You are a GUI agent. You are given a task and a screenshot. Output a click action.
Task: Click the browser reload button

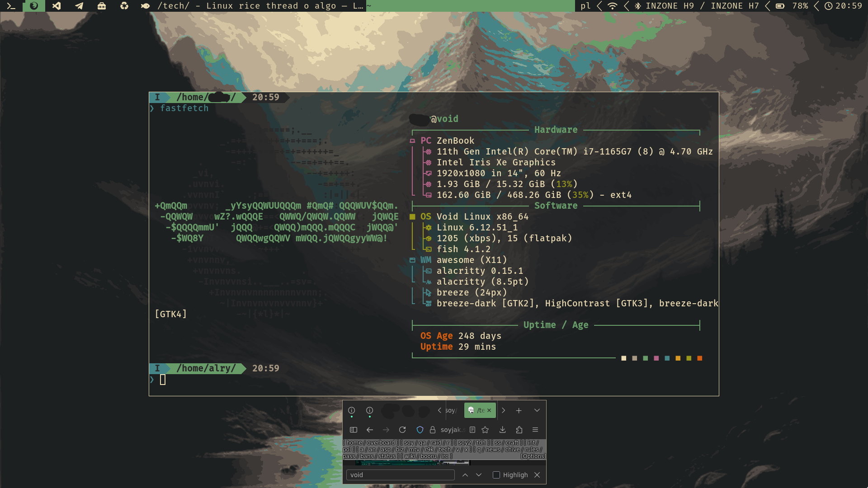pos(402,430)
